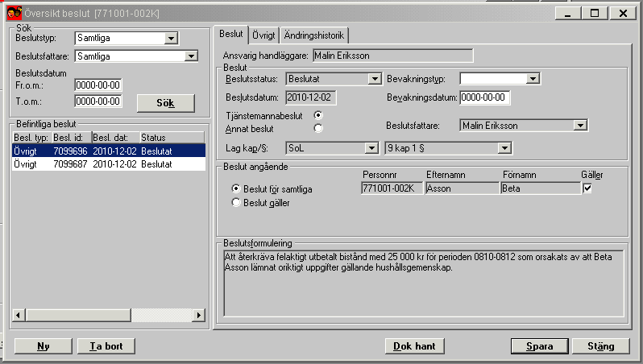Switch to the Beslut tab
The width and height of the screenshot is (643, 364).
231,35
